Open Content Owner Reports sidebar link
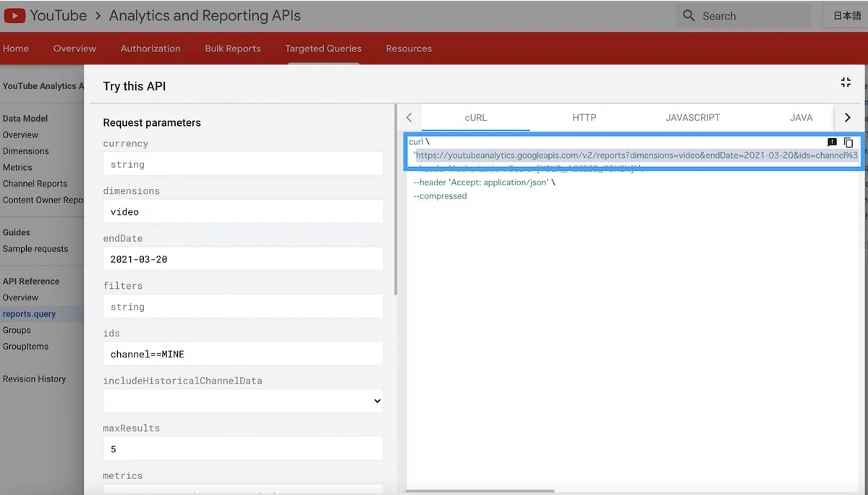 click(x=43, y=200)
